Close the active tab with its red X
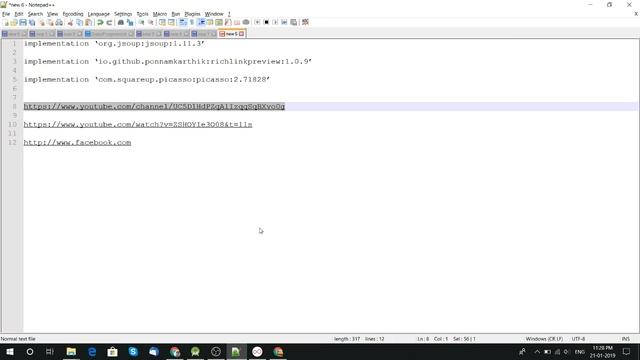Viewport: 640px width, 360px height. coord(242,34)
